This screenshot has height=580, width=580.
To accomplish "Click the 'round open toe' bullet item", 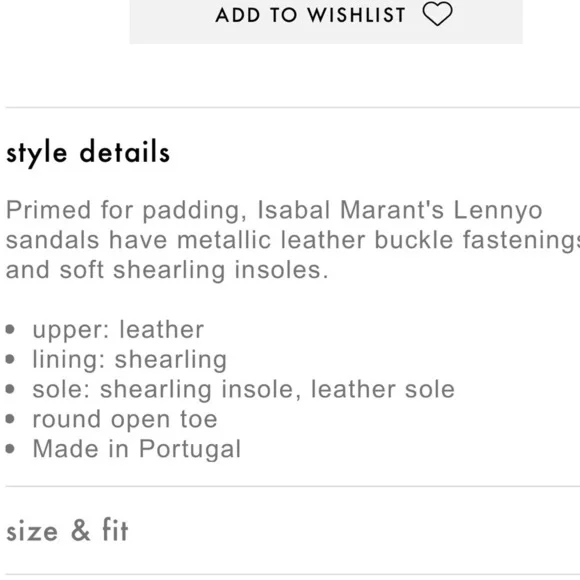I will (125, 419).
